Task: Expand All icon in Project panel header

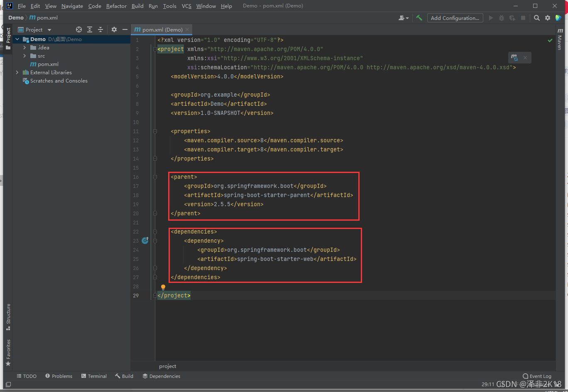Action: point(90,29)
